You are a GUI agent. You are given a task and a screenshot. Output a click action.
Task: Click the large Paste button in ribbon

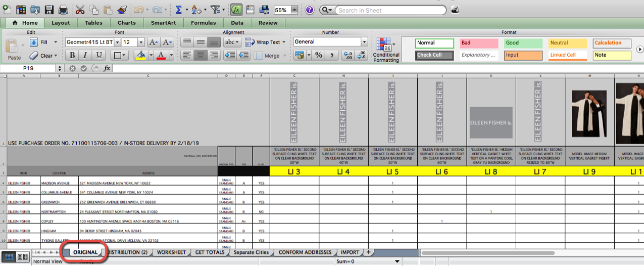point(14,50)
